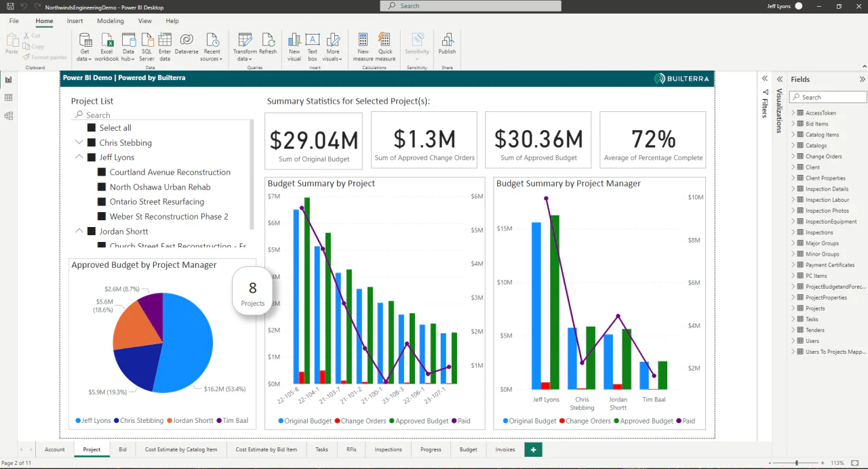Open the Get data button
868x469 pixels.
click(85, 47)
